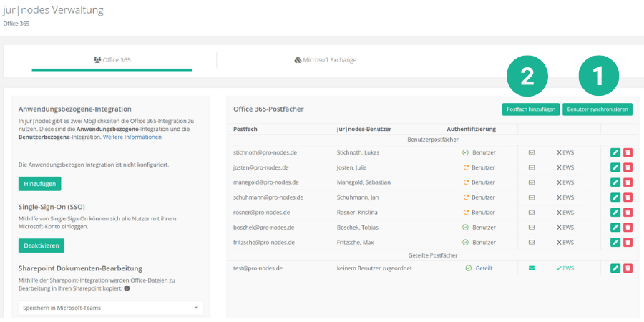Delete the shared test@pro-nodes.de mailbox
Viewport: 644px width, 322px height.
point(628,268)
